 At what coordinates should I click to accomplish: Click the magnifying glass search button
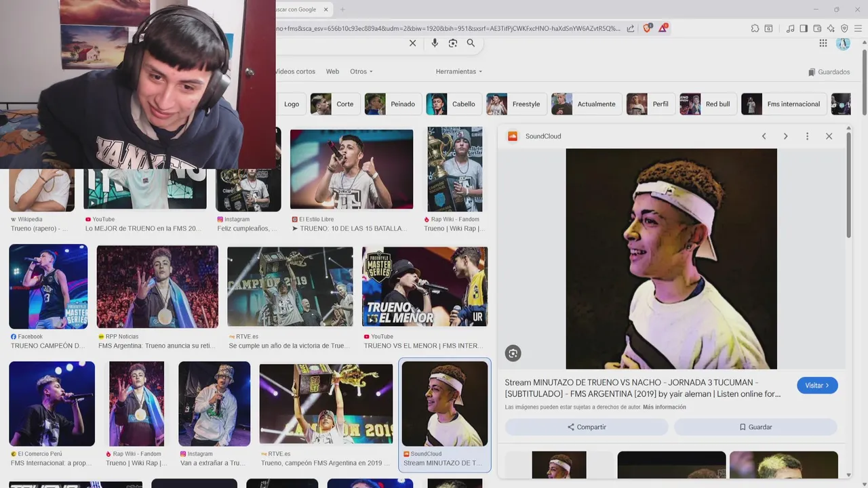[471, 43]
